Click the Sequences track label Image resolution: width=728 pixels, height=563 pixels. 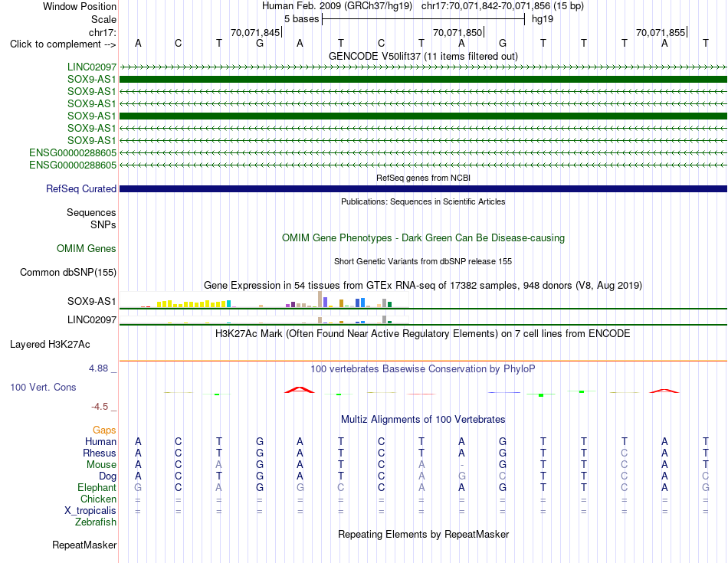click(x=91, y=213)
